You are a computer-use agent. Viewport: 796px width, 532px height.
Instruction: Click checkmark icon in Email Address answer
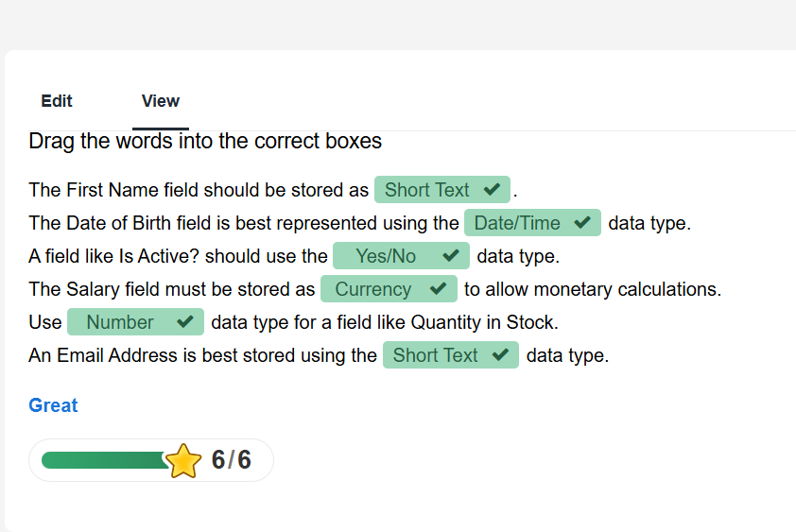click(499, 355)
